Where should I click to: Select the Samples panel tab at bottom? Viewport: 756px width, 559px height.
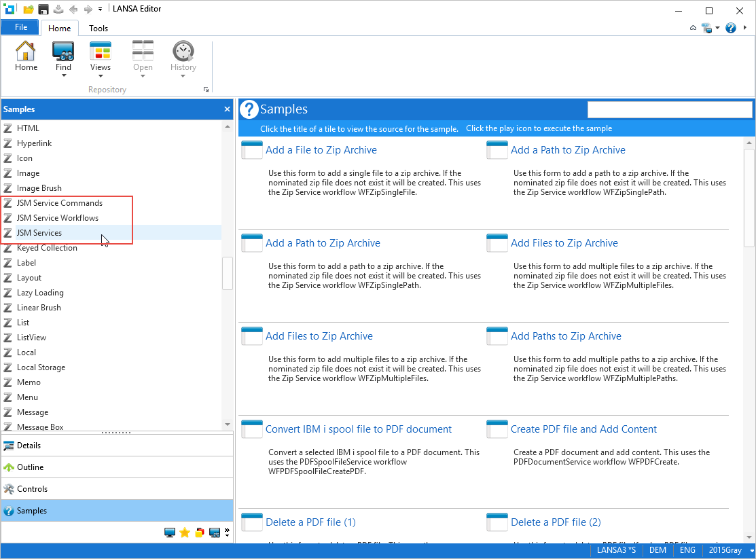(x=117, y=511)
